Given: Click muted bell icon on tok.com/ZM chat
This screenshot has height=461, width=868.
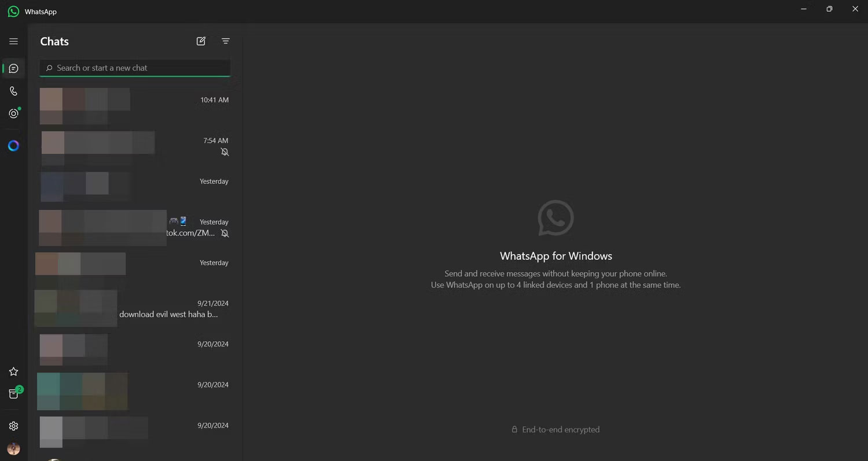Looking at the screenshot, I should click(x=225, y=234).
